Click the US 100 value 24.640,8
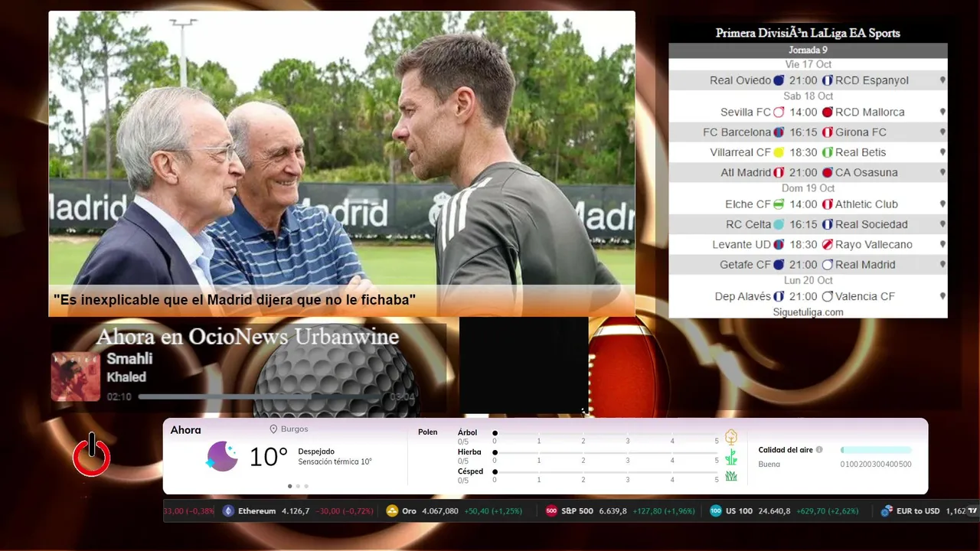 (774, 511)
